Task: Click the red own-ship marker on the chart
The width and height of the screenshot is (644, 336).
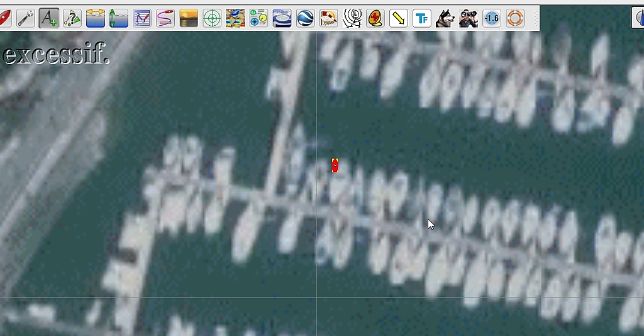Action: coord(335,165)
